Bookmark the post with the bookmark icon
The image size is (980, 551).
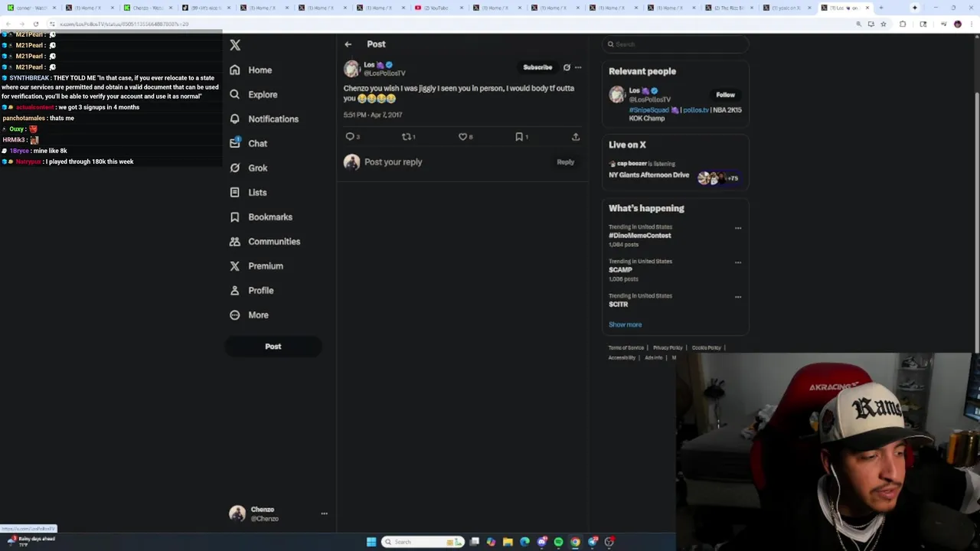[x=519, y=136]
